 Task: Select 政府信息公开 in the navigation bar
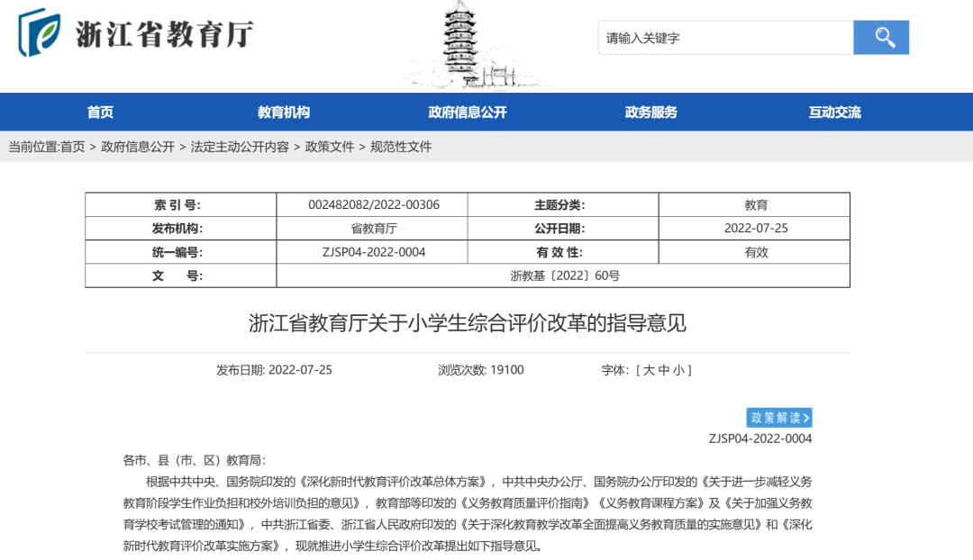coord(468,113)
